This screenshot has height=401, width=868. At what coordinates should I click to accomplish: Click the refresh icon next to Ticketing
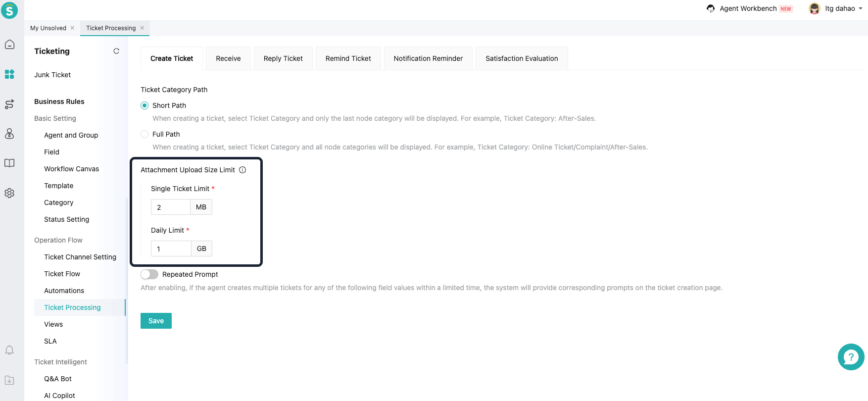click(x=116, y=51)
